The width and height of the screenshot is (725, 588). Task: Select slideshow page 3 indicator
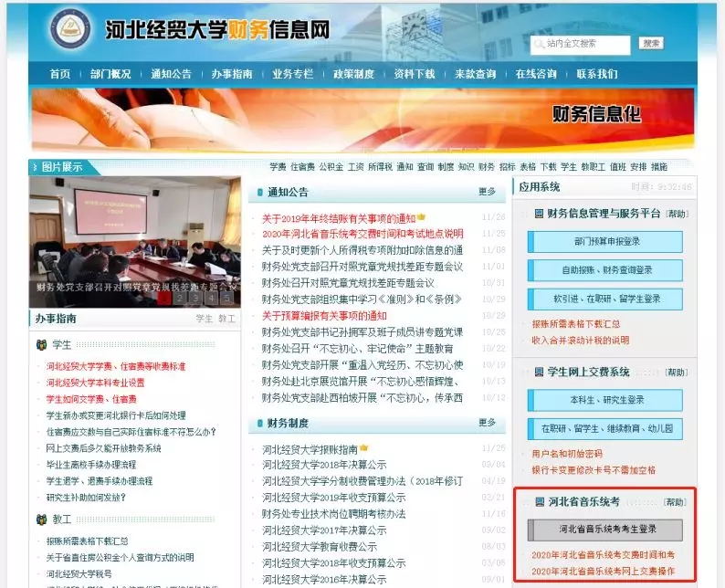[x=195, y=299]
